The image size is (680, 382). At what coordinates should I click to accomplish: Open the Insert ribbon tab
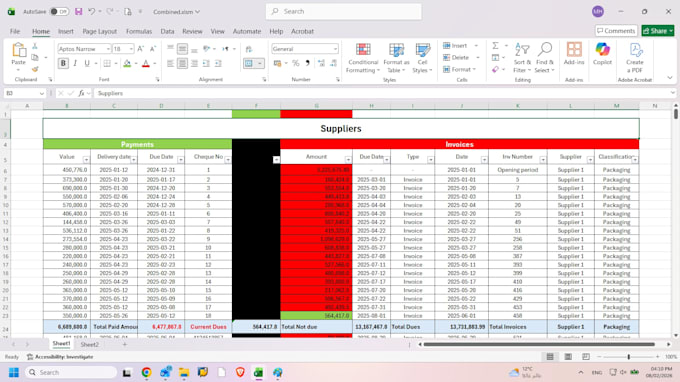tap(65, 31)
